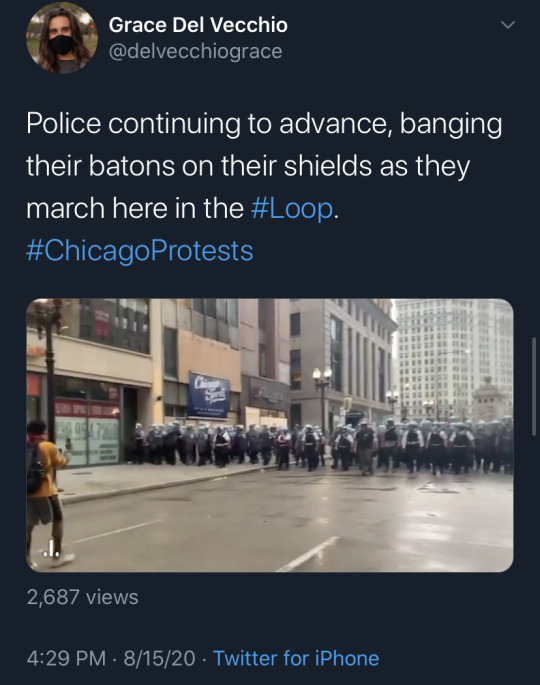Tap the audio level icon on video
540x685 pixels.
coord(52,549)
